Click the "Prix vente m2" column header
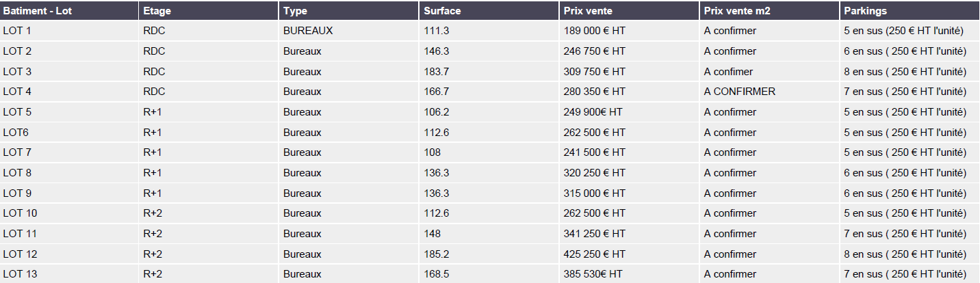980x283 pixels. [738, 11]
